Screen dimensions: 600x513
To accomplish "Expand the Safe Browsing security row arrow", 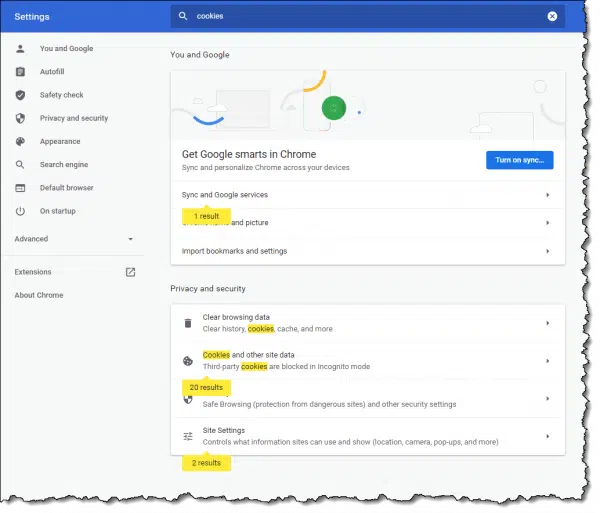I will (548, 399).
